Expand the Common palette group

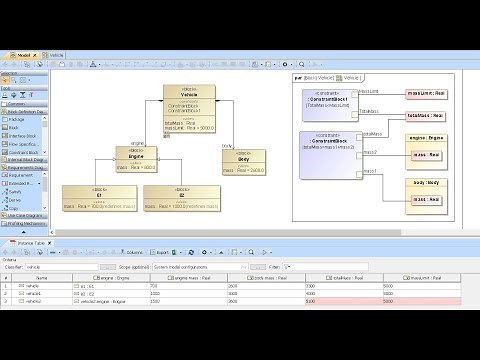tap(24, 104)
